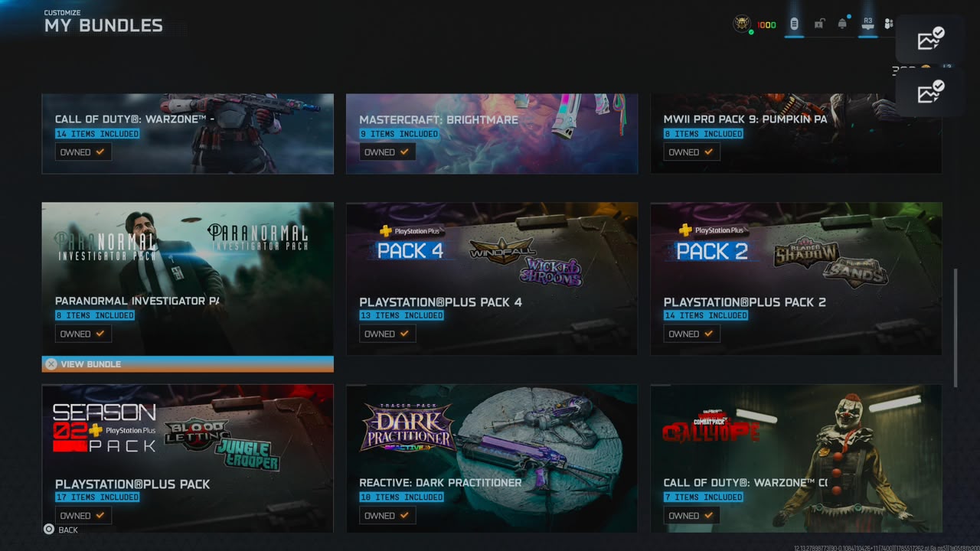Click the Windfall emblem on Pack 4
980x551 pixels.
click(502, 251)
